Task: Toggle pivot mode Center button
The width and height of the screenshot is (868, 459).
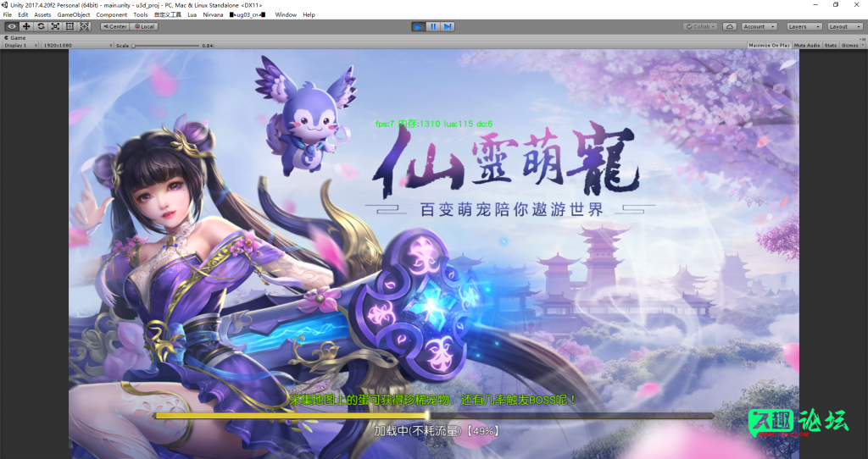Action: pos(114,26)
